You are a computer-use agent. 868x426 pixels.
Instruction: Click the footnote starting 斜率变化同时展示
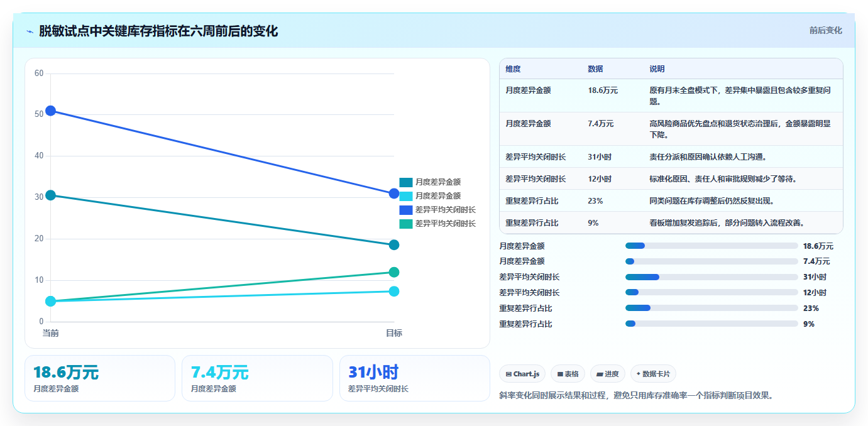click(636, 396)
